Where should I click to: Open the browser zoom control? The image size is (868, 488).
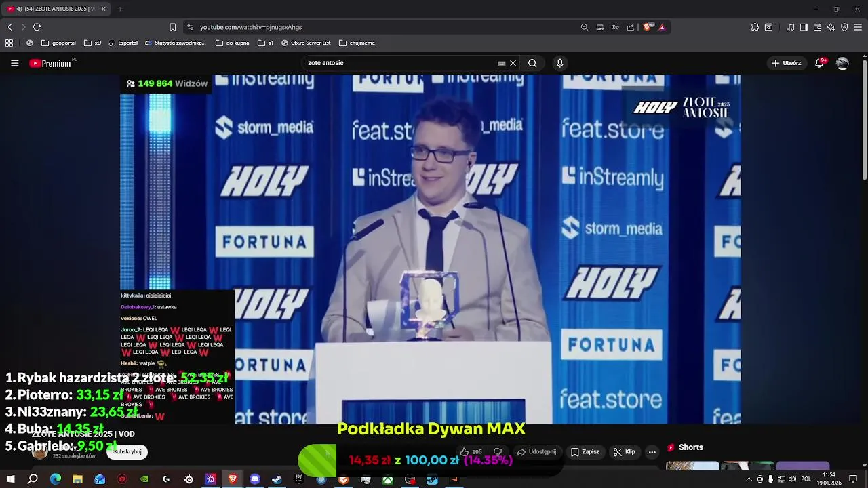click(x=585, y=27)
